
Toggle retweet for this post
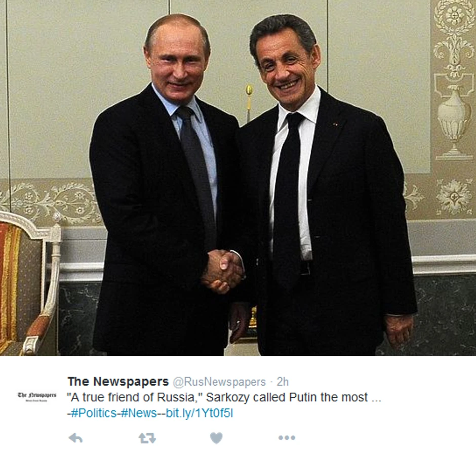pos(147,438)
